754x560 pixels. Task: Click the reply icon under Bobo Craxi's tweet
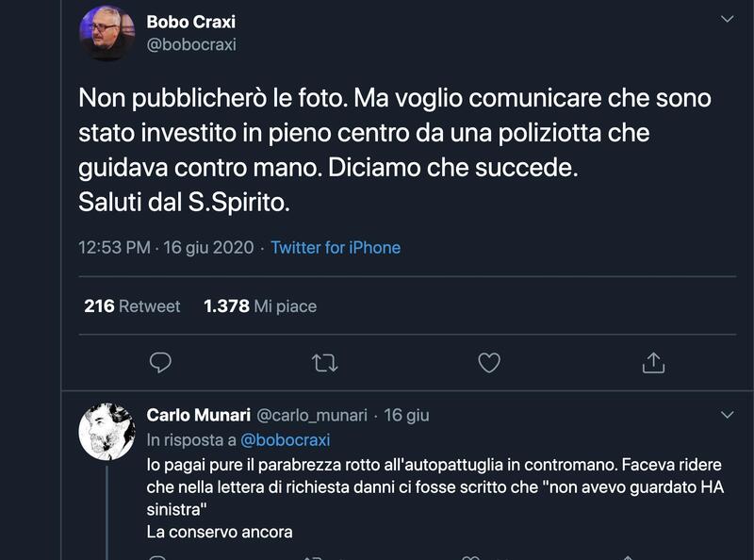click(160, 362)
